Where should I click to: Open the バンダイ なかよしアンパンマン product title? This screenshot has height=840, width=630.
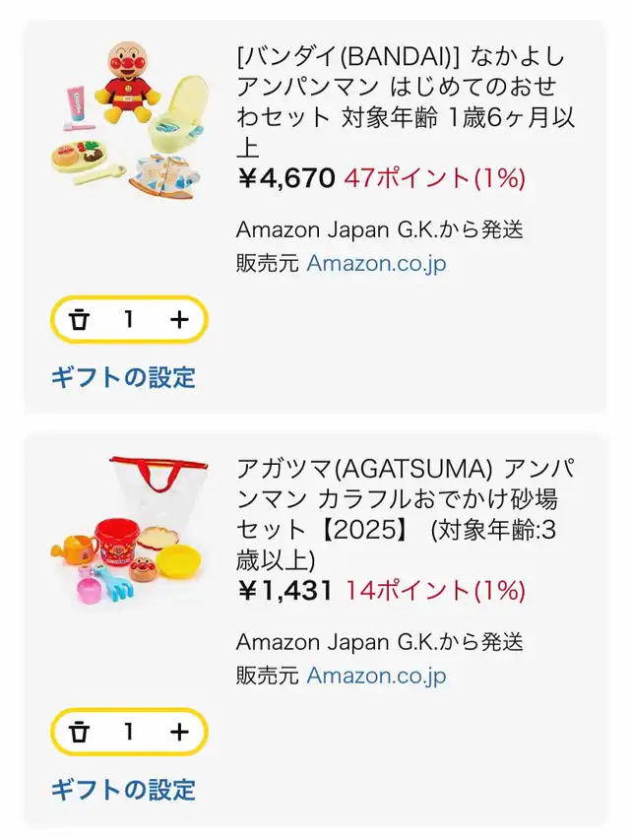click(x=406, y=99)
